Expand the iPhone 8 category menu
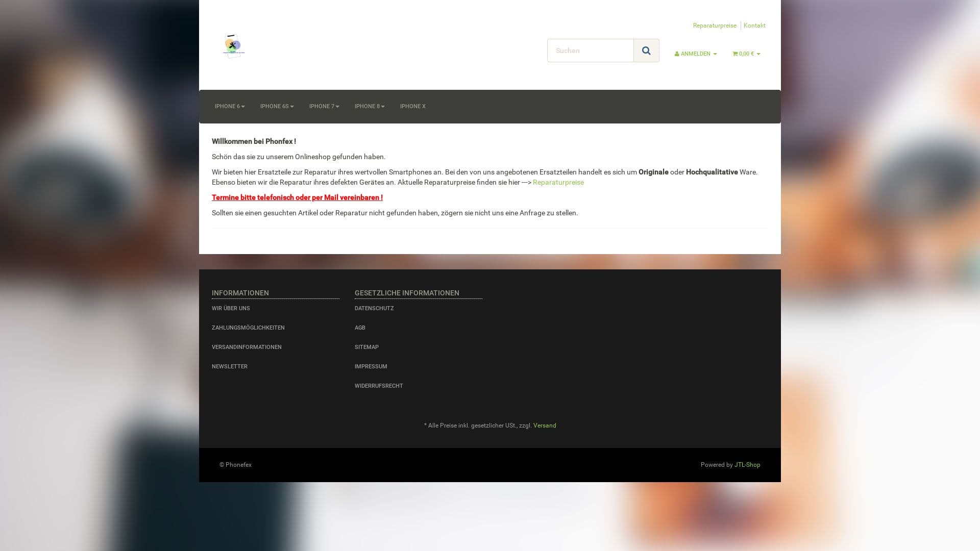This screenshot has height=551, width=980. click(x=369, y=106)
